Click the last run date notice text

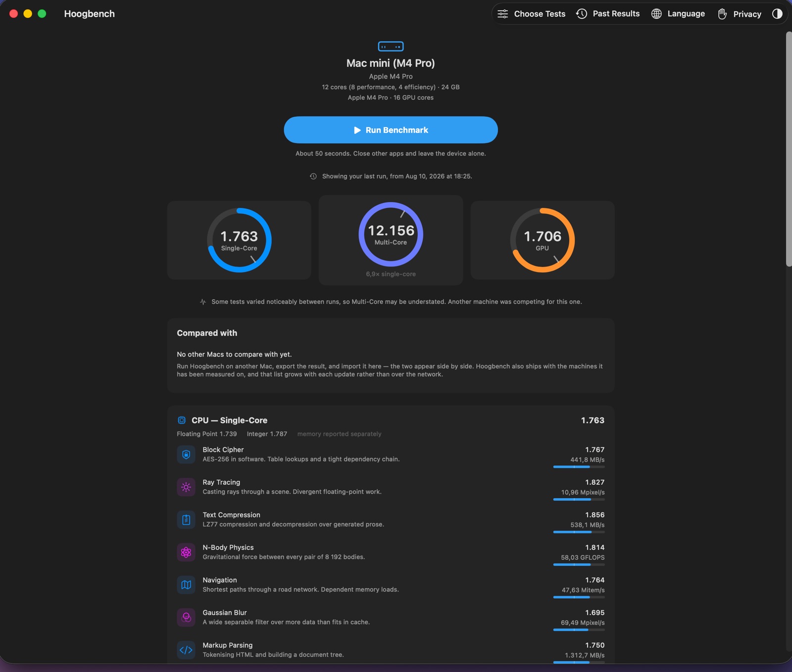[x=397, y=176]
